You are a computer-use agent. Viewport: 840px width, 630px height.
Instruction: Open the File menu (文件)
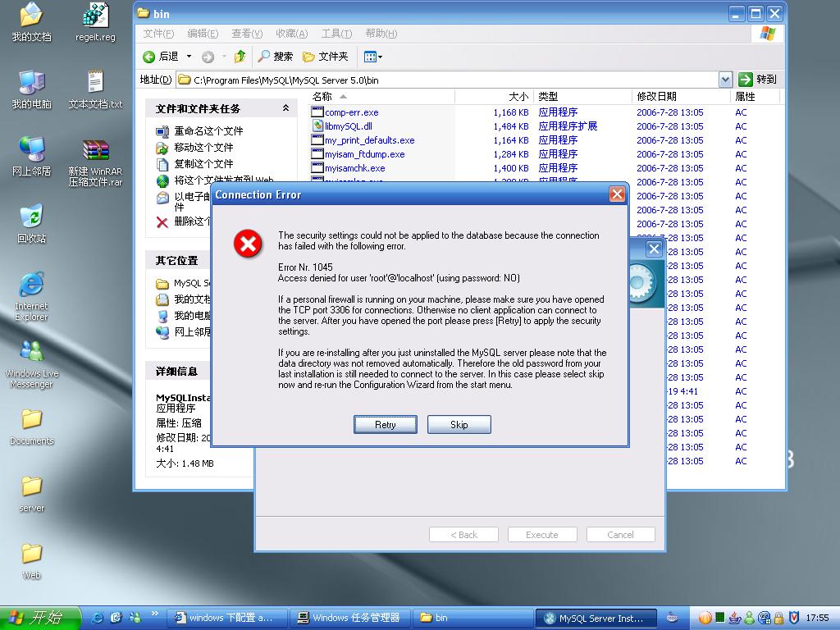[x=158, y=34]
